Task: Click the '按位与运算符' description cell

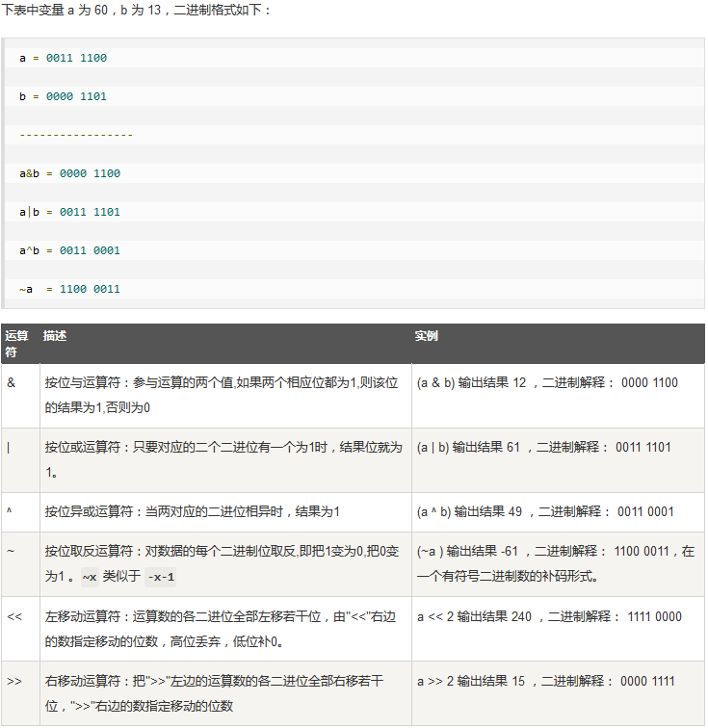Action: click(225, 396)
